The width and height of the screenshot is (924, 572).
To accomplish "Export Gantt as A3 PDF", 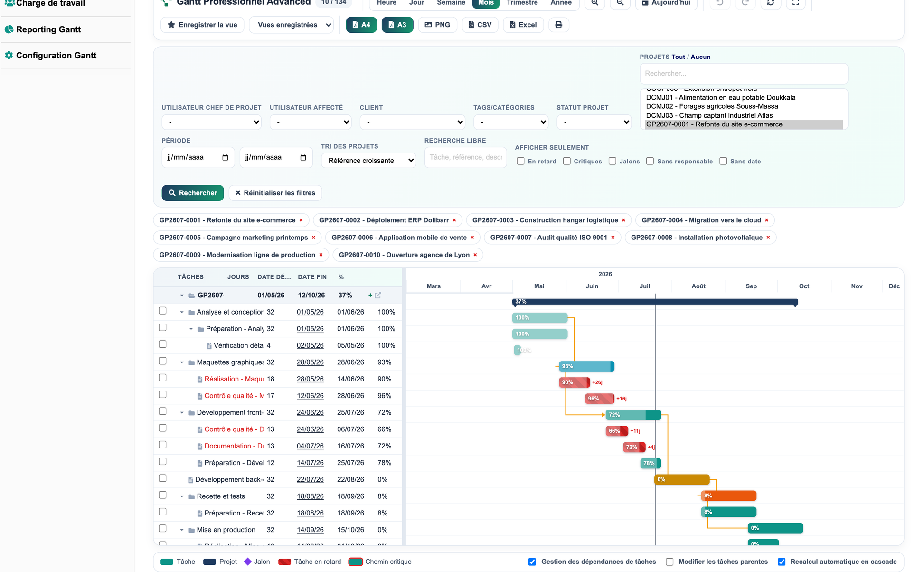I will pos(397,25).
